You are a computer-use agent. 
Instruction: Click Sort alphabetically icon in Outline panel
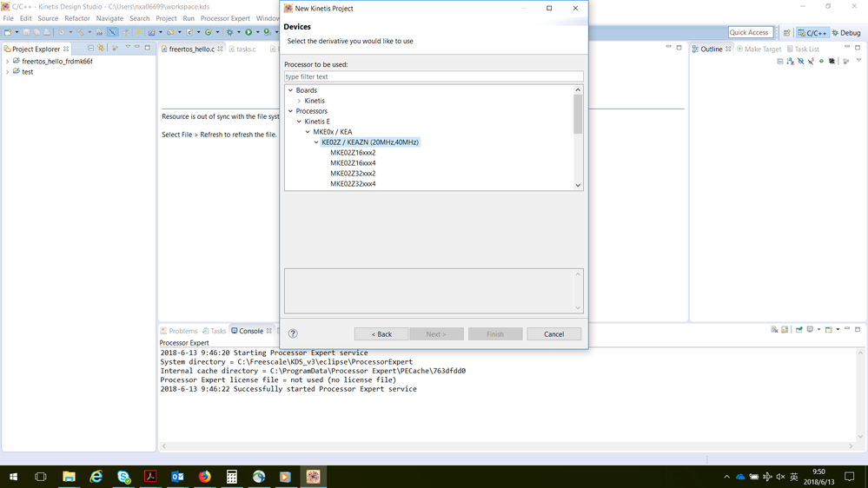[791, 61]
